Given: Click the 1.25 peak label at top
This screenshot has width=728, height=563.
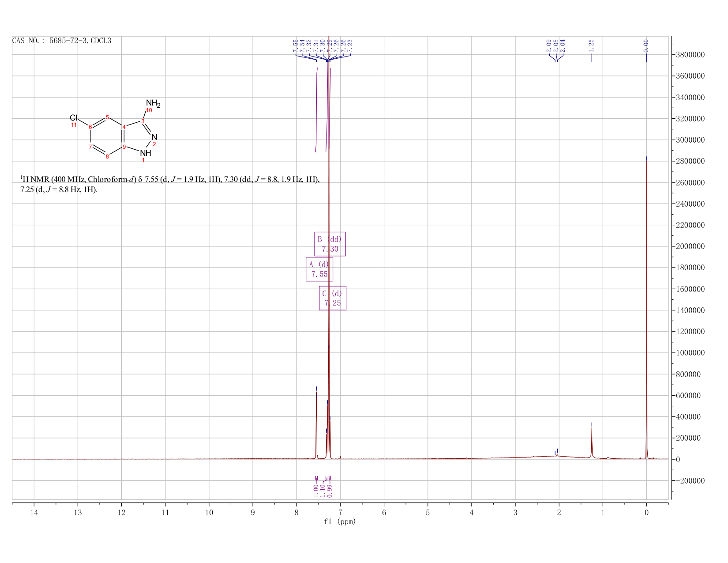Looking at the screenshot, I should click(592, 44).
